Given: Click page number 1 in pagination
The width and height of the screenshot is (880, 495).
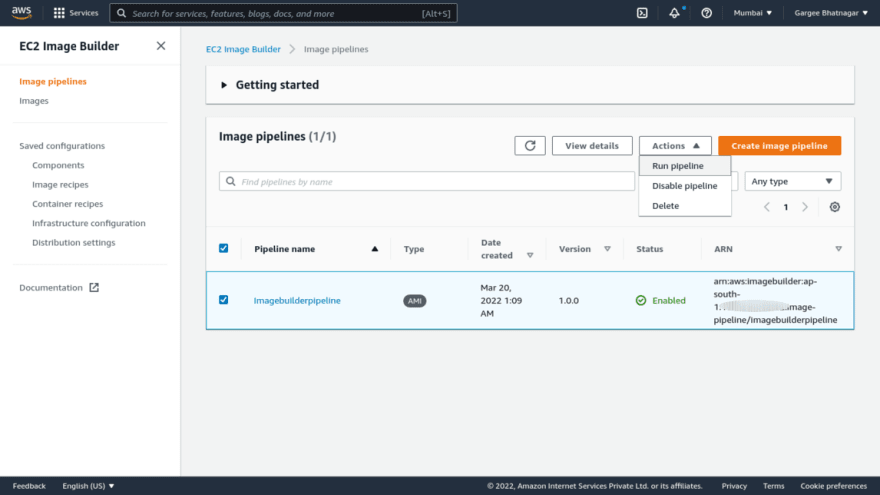Looking at the screenshot, I should click(x=786, y=207).
